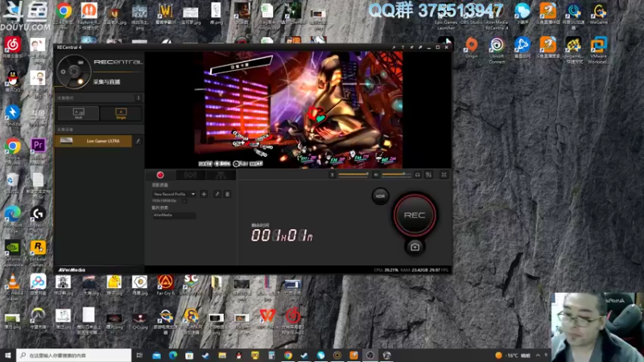644x362 pixels.
Task: Switch to the Record tab with red dot
Action: click(160, 175)
